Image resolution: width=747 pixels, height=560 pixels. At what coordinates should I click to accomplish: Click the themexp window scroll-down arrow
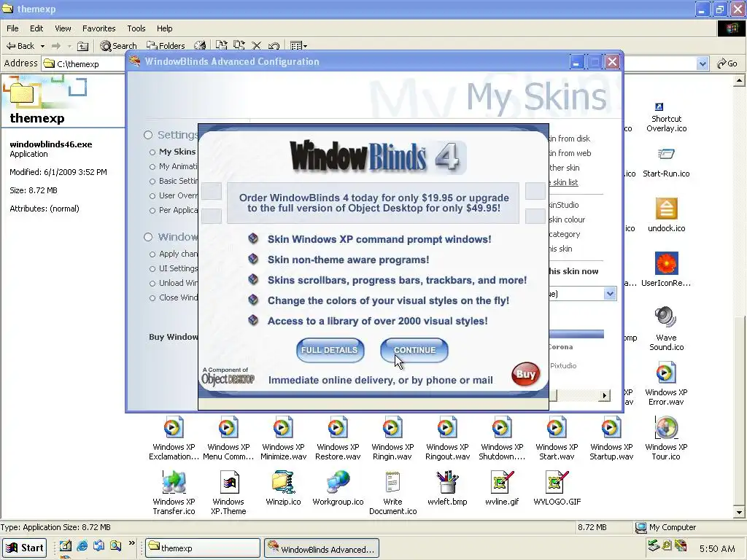pos(739,513)
